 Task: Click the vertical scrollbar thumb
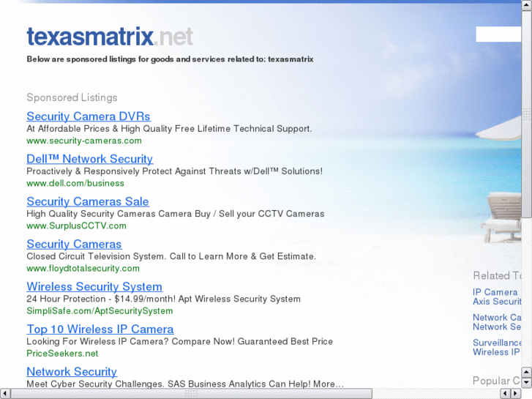(527, 114)
